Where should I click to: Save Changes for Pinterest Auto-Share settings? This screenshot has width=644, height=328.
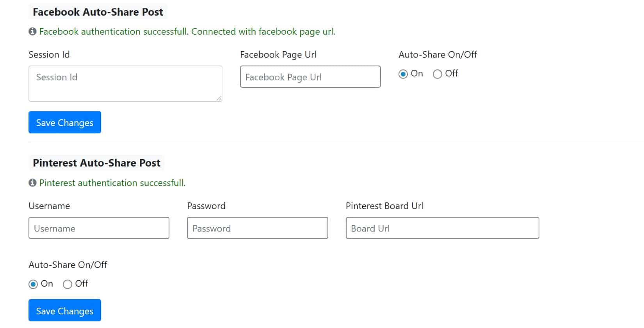click(x=65, y=310)
